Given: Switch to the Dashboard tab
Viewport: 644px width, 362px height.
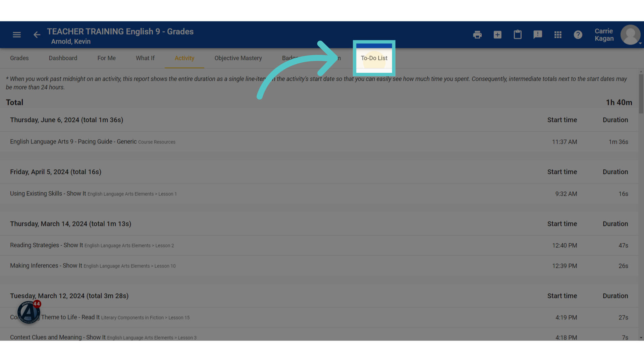Looking at the screenshot, I should (63, 58).
